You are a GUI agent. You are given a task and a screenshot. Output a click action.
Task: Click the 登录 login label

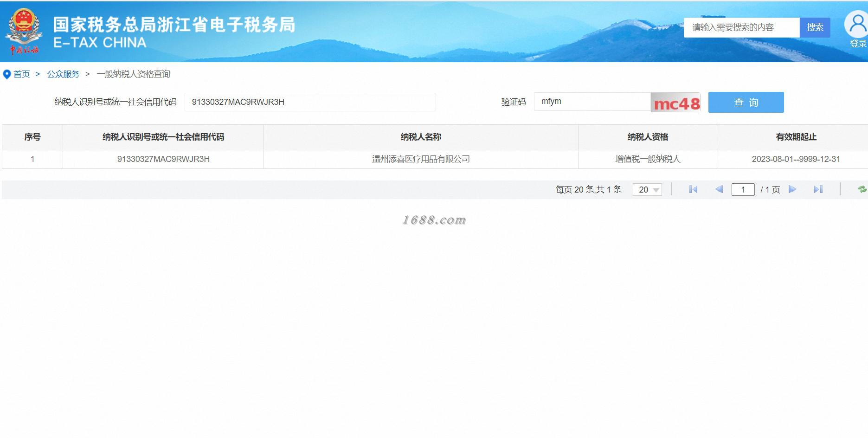[x=858, y=44]
